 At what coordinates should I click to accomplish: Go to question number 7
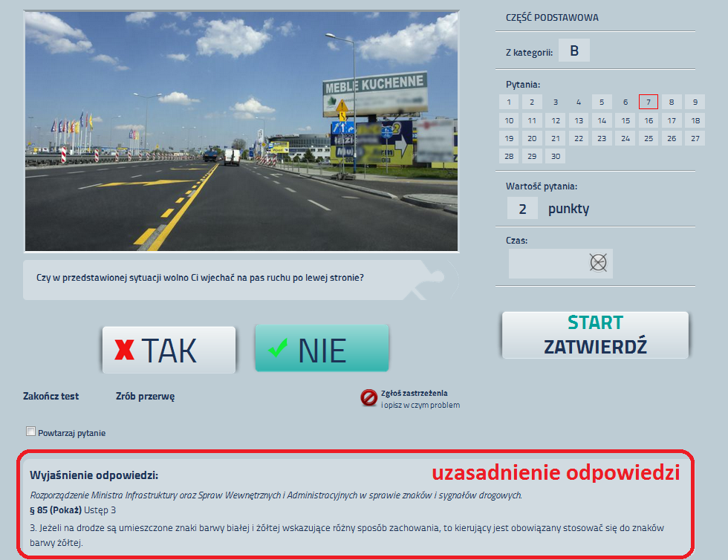click(x=649, y=102)
